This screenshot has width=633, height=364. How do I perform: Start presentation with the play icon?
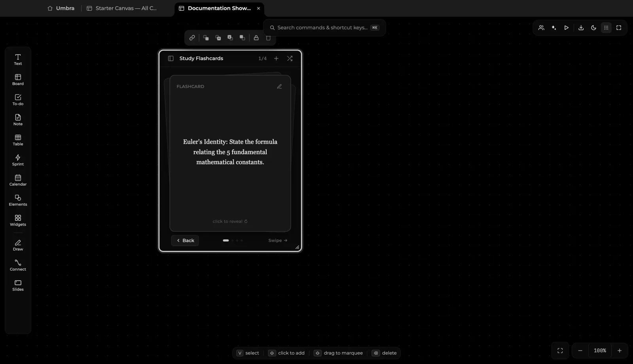[567, 28]
